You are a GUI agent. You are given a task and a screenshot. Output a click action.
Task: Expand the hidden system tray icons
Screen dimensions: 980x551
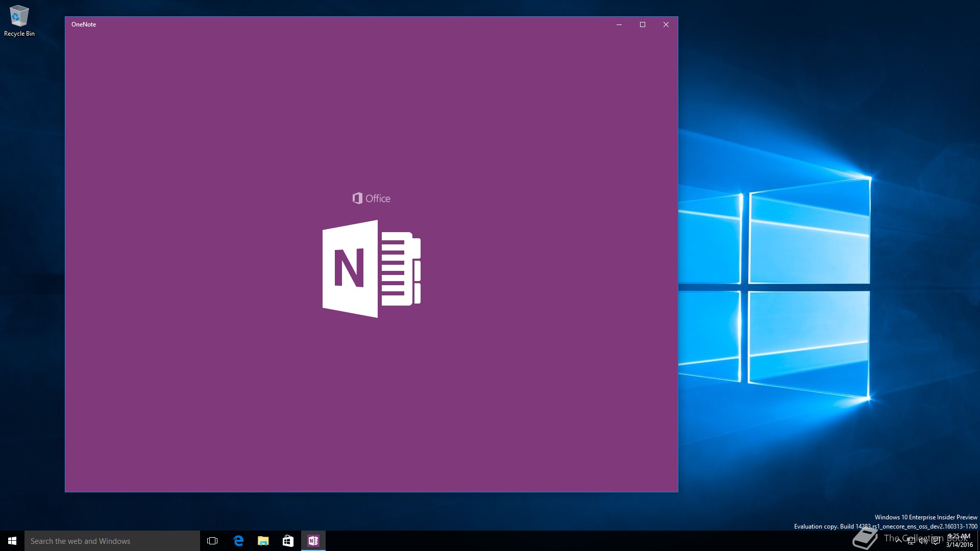click(898, 541)
